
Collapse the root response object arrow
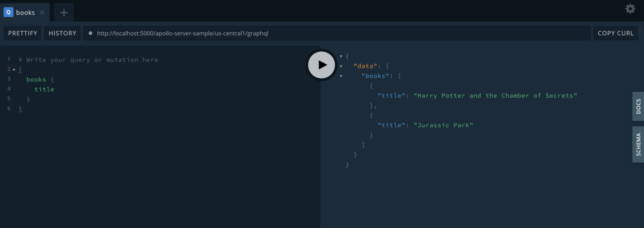(341, 56)
